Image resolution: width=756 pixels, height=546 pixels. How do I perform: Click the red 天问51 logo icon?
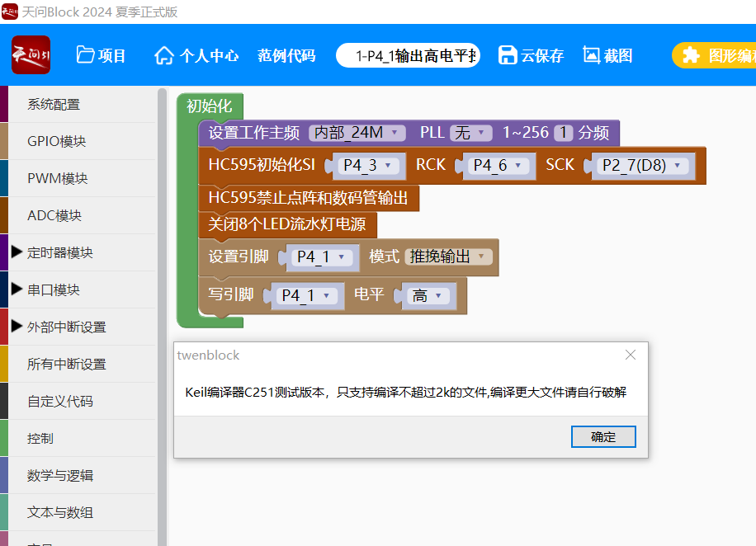pyautogui.click(x=31, y=55)
